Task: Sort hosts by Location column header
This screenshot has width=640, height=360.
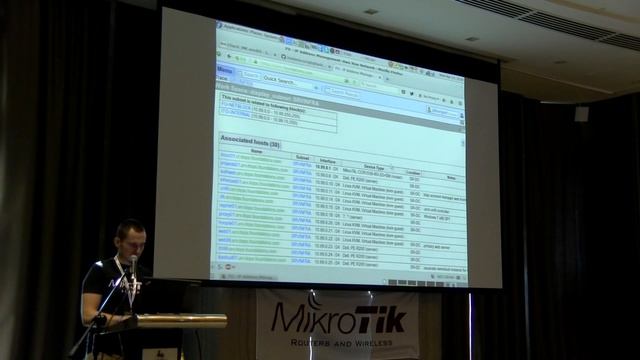Action: click(x=413, y=173)
